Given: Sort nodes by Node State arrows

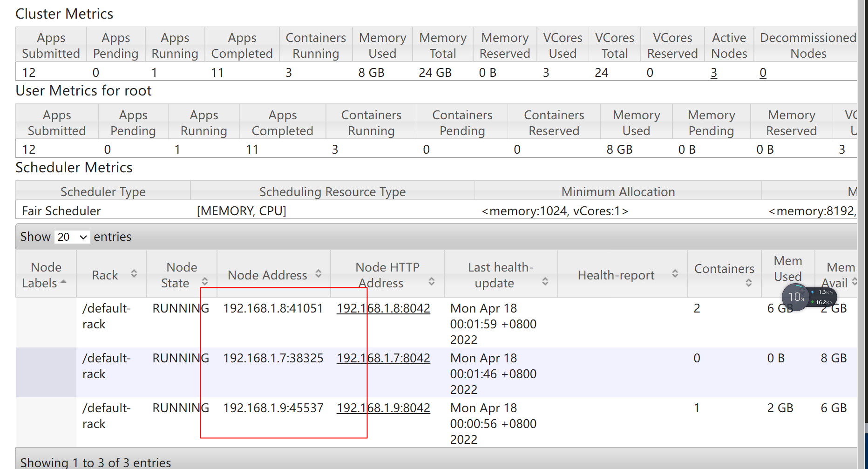Looking at the screenshot, I should (204, 281).
